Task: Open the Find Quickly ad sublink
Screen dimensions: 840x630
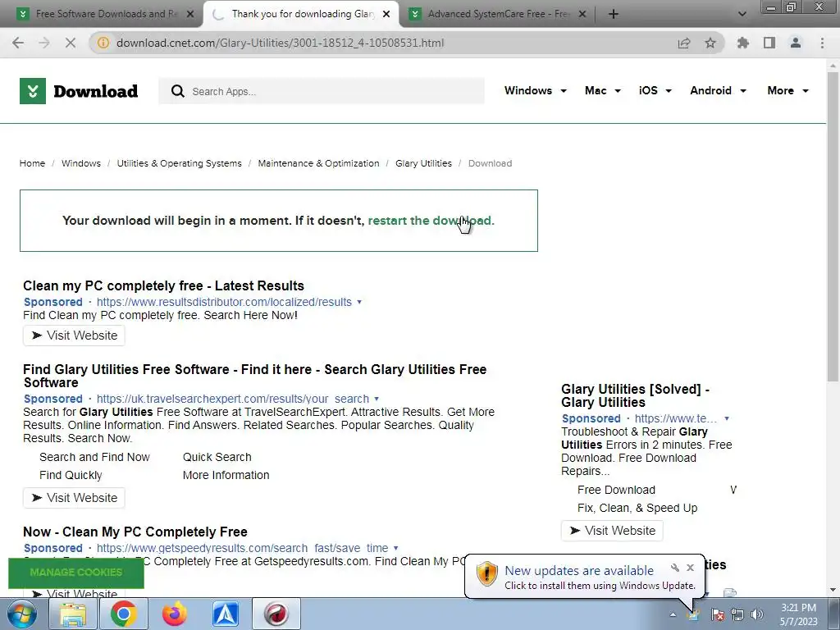Action: (71, 475)
